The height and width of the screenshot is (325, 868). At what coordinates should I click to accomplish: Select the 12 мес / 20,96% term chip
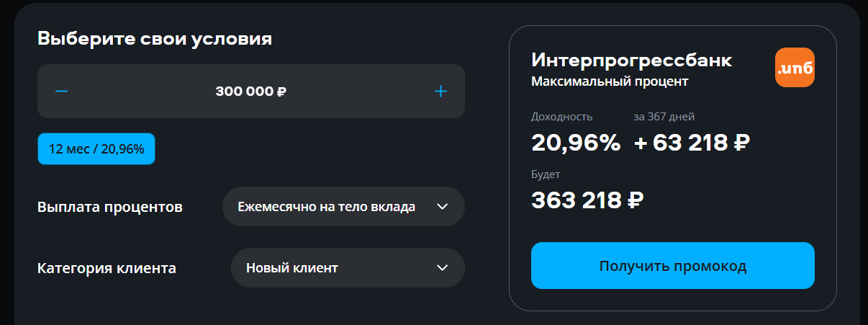pyautogui.click(x=96, y=149)
